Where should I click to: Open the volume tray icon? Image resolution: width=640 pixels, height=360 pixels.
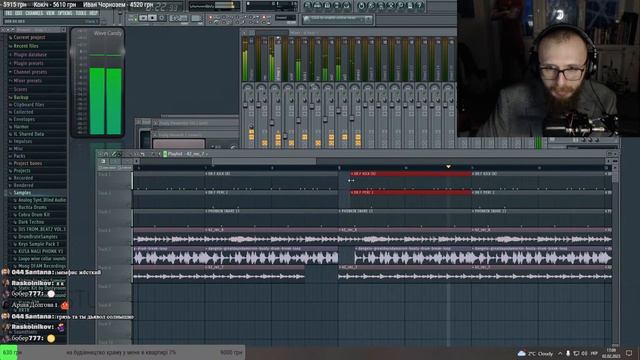[584, 353]
